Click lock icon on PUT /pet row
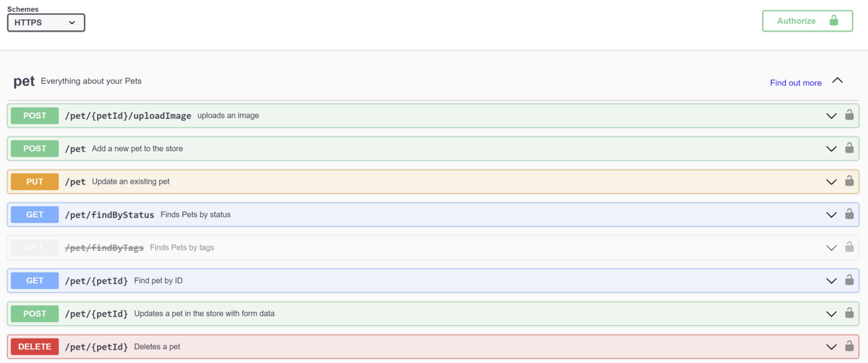The height and width of the screenshot is (363, 868). coord(849,181)
